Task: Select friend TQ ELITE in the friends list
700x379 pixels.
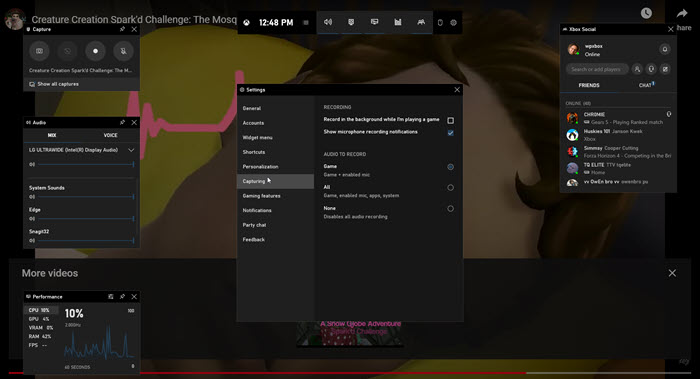Action: click(x=618, y=169)
